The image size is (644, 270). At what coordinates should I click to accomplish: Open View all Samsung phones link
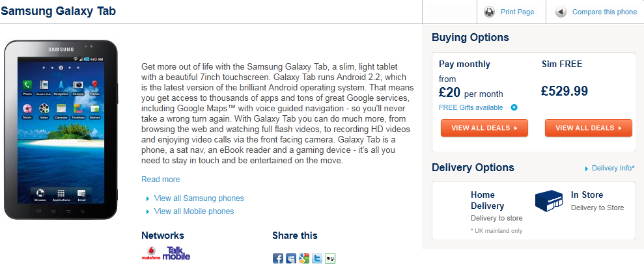point(199,198)
